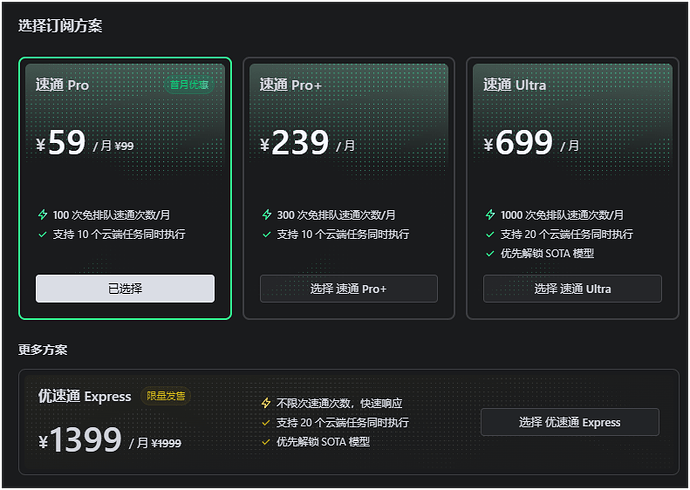Select the 速通 Ultra plan card title
This screenshot has width=690, height=490.
pyautogui.click(x=514, y=84)
